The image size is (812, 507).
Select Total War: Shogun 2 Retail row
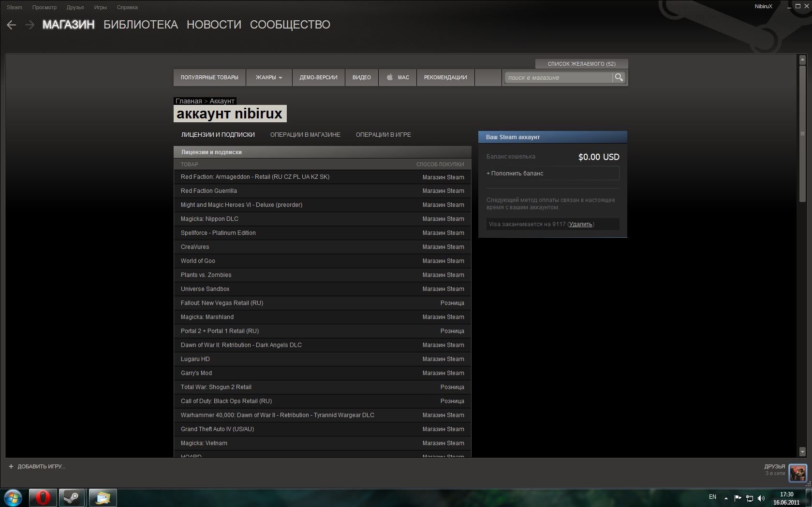pos(323,387)
